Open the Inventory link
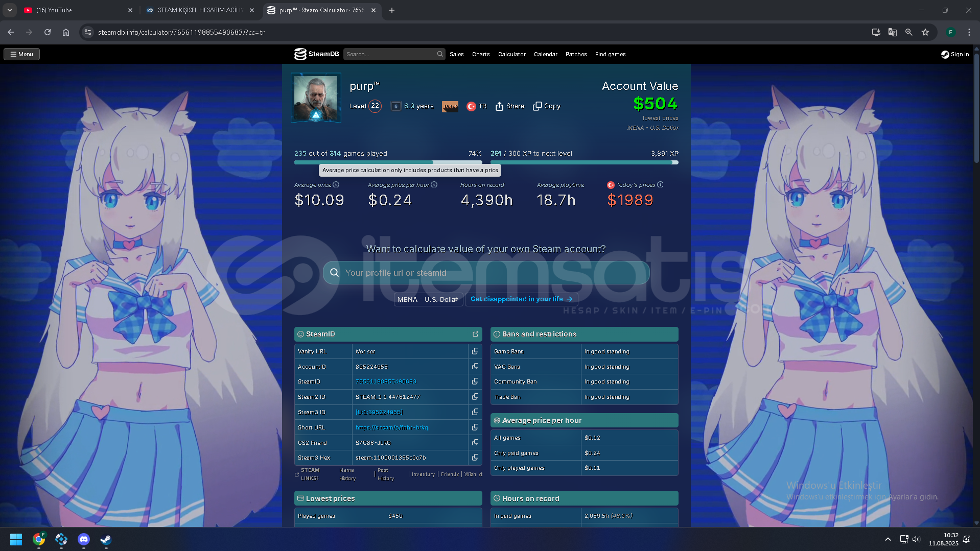980x551 pixels. pos(424,474)
